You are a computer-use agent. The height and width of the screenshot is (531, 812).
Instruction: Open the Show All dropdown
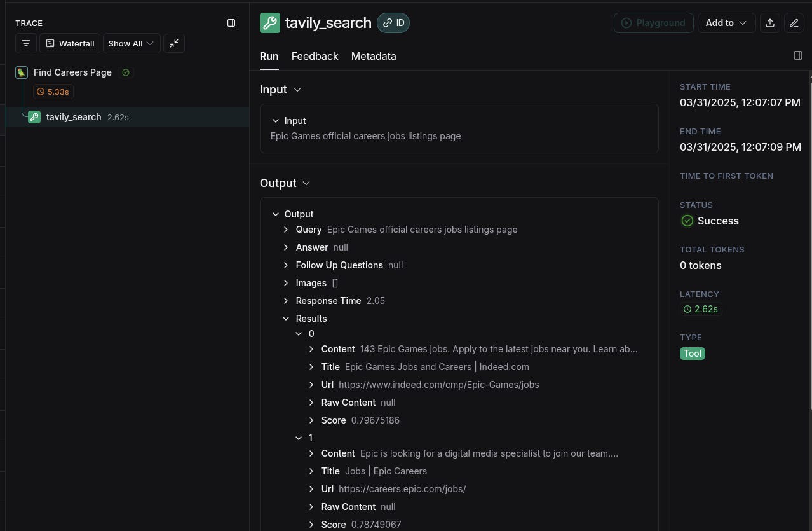pos(131,43)
